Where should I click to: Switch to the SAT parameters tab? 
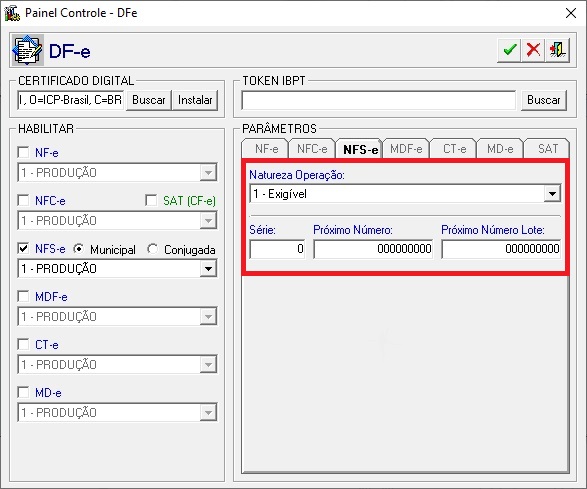tap(547, 149)
